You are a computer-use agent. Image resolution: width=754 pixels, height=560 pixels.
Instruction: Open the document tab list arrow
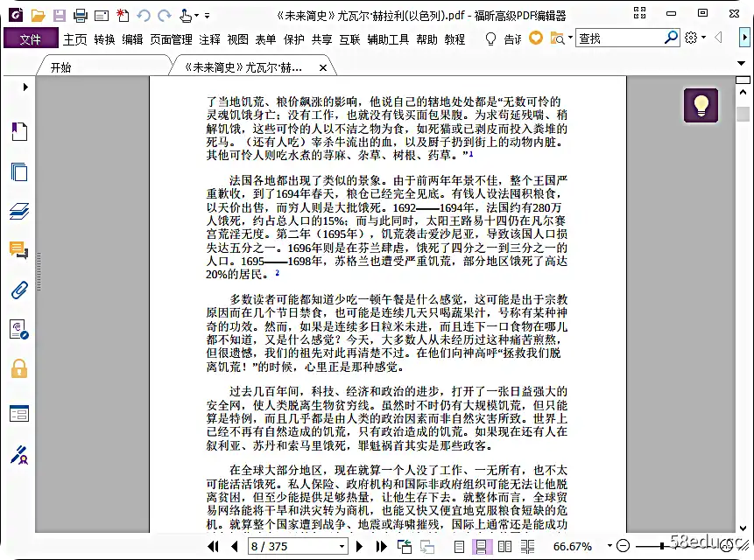[x=741, y=63]
